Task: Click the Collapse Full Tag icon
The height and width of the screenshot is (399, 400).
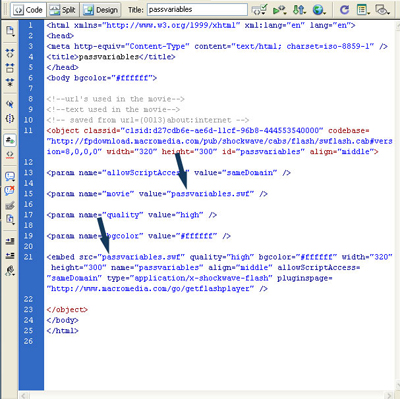Action: pyautogui.click(x=10, y=53)
